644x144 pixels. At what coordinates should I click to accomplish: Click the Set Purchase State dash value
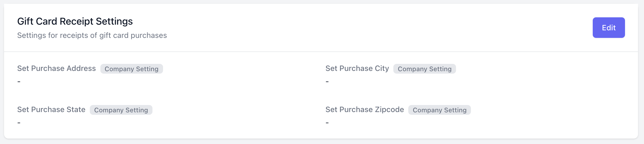click(x=19, y=123)
